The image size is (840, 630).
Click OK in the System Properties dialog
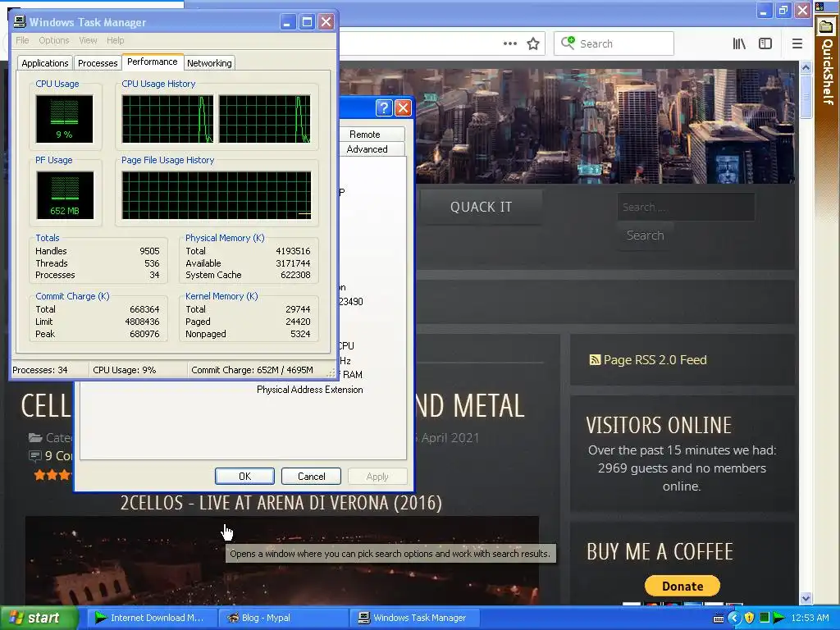tap(244, 477)
